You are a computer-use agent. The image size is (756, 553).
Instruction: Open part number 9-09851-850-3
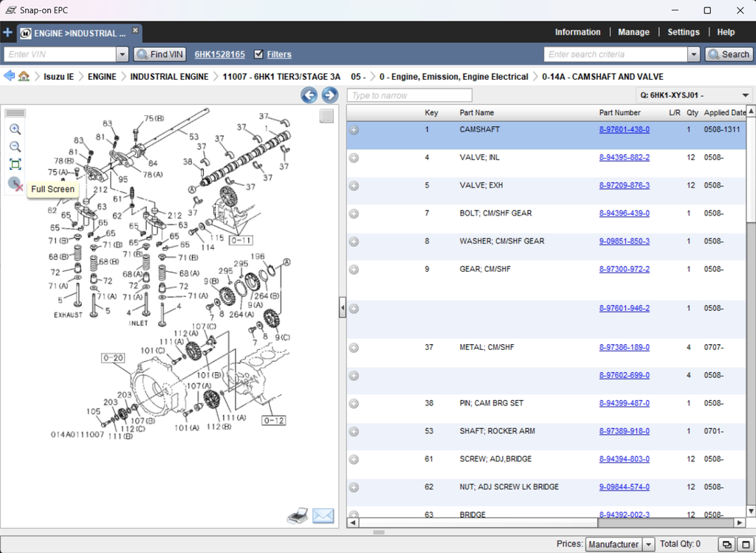pyautogui.click(x=625, y=241)
